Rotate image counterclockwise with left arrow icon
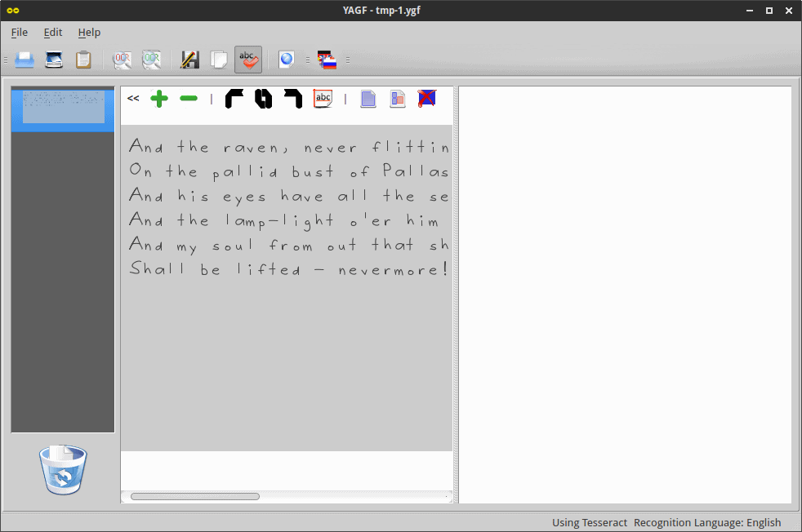The width and height of the screenshot is (802, 532). [234, 99]
